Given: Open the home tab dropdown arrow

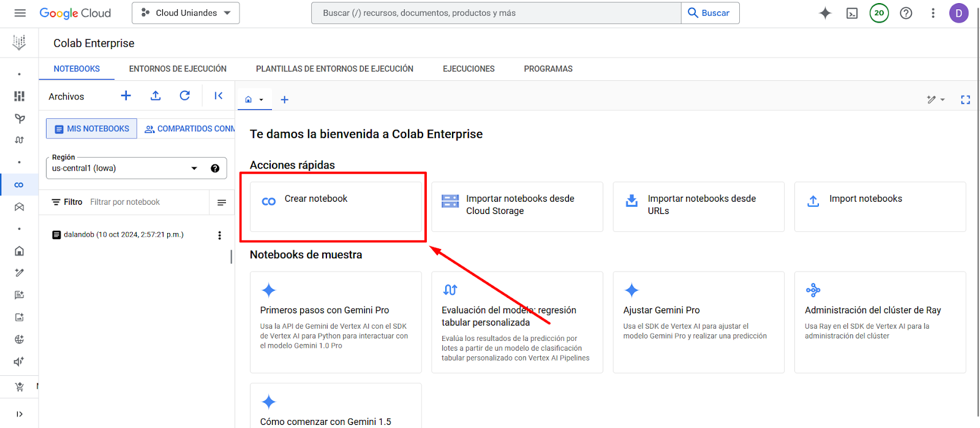Looking at the screenshot, I should (x=262, y=100).
